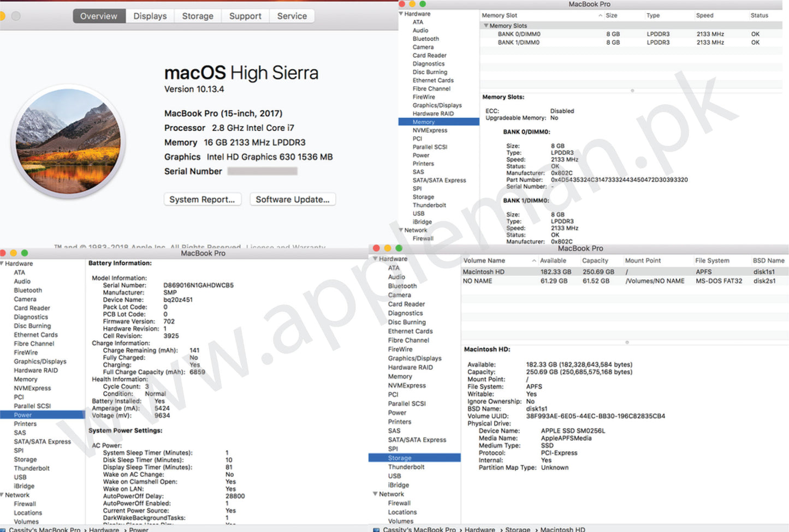Screen dimensions: 789x532
Task: Minimize the Storage window with the yellow button
Action: coord(388,248)
